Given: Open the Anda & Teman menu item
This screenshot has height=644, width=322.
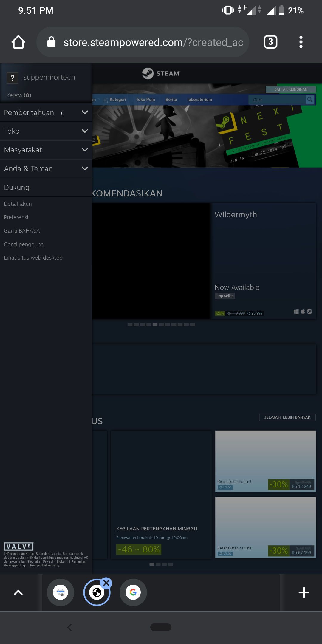Looking at the screenshot, I should pyautogui.click(x=46, y=169).
